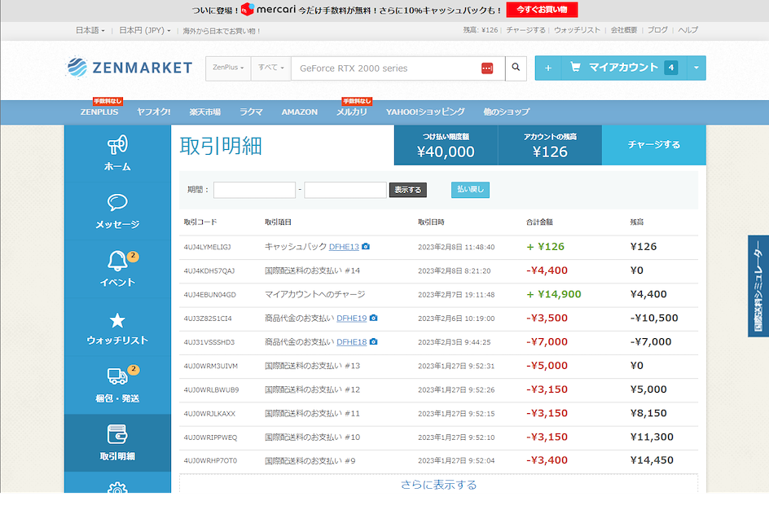This screenshot has height=532, width=769.
Task: Open the DFHE19 link
Action: 352,318
